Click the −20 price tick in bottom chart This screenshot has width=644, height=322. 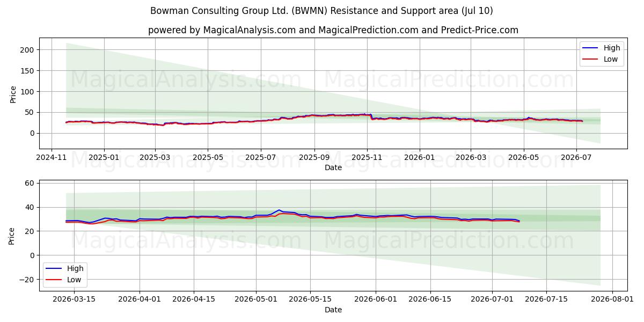pyautogui.click(x=26, y=280)
